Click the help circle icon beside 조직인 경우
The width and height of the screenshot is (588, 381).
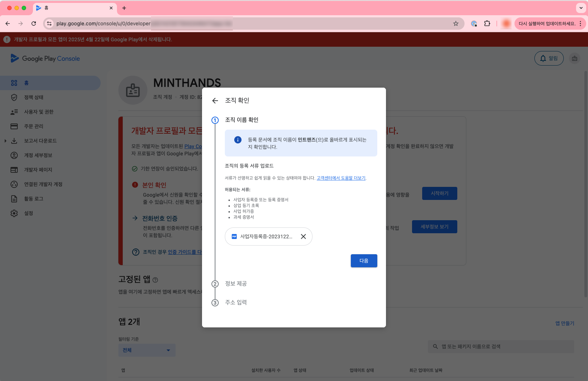click(x=136, y=252)
